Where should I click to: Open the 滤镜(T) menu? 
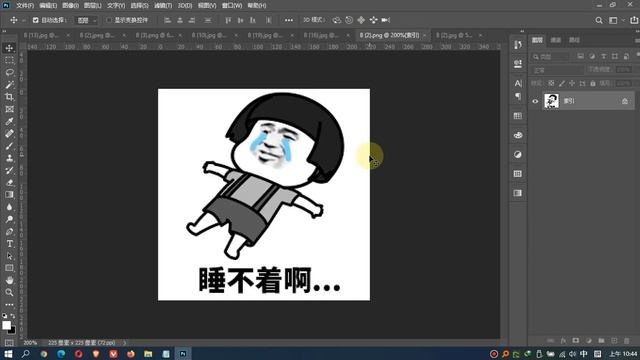pos(163,5)
